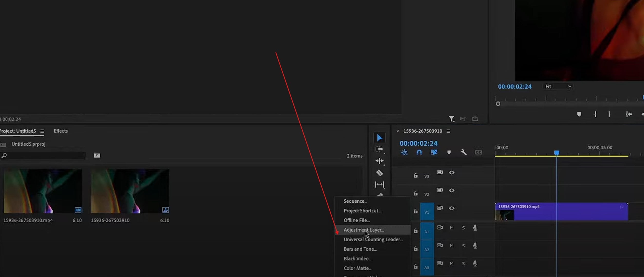Mute audio track A1
The height and width of the screenshot is (277, 644).
pos(451,227)
